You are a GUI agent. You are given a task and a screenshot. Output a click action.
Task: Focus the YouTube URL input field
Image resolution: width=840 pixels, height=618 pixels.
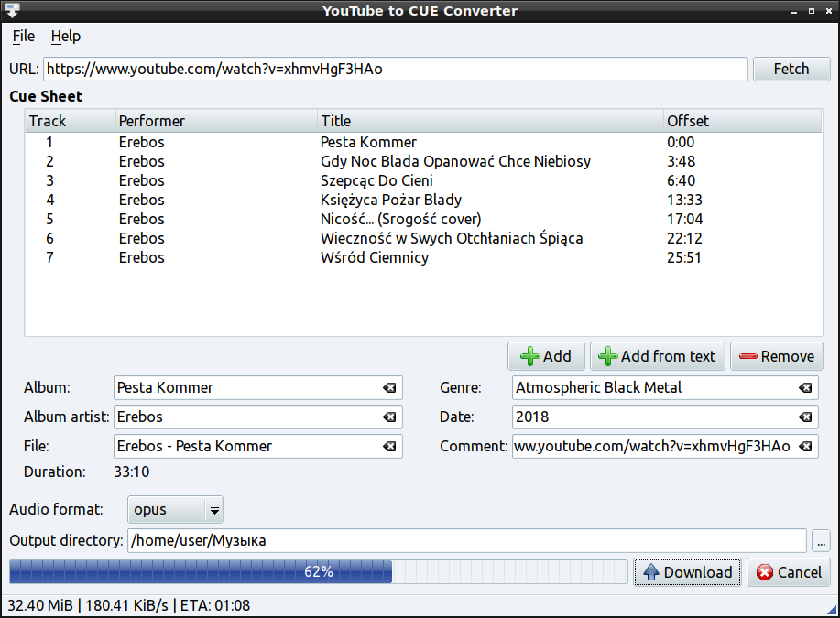[396, 69]
